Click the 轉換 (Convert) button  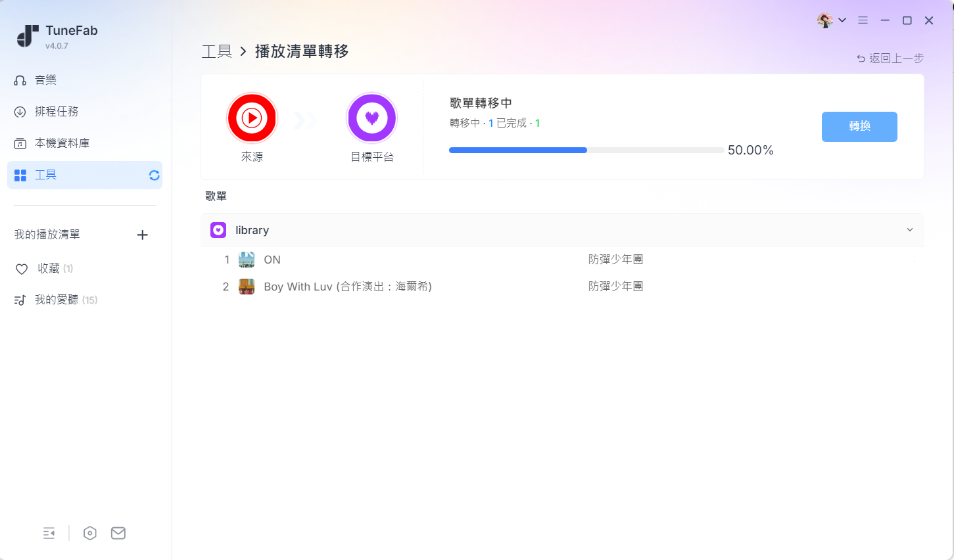859,126
